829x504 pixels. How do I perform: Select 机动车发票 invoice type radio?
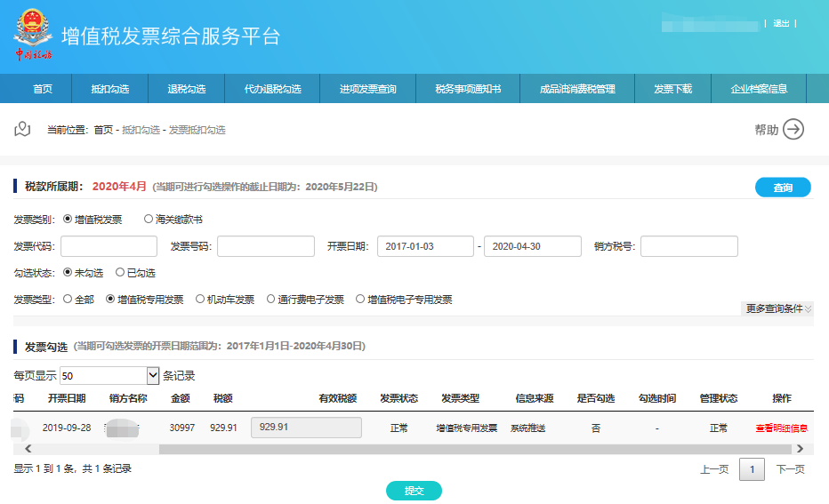click(x=200, y=299)
